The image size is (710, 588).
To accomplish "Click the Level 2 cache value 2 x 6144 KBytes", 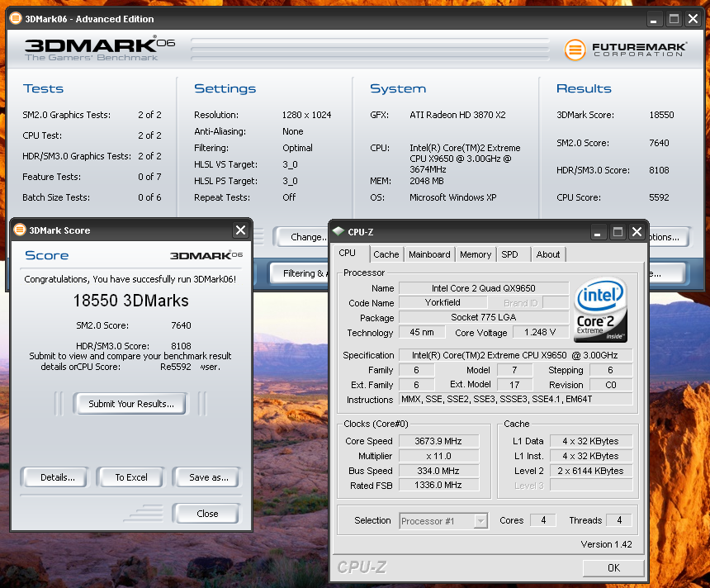I will click(591, 471).
